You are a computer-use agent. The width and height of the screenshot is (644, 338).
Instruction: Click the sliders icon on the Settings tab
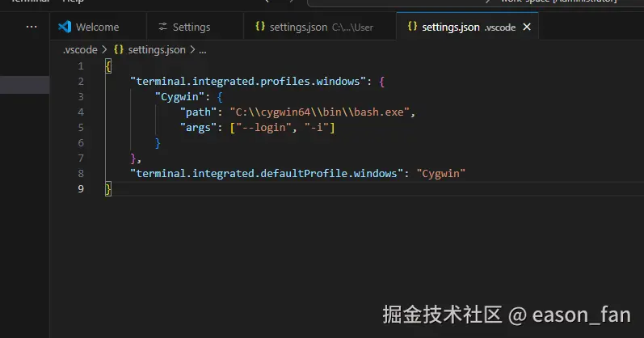162,27
